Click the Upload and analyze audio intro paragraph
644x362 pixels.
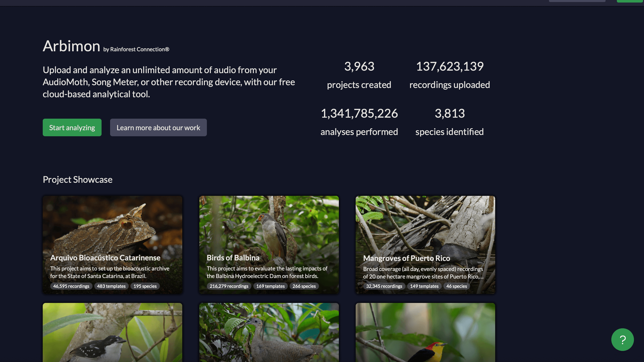coord(169,82)
